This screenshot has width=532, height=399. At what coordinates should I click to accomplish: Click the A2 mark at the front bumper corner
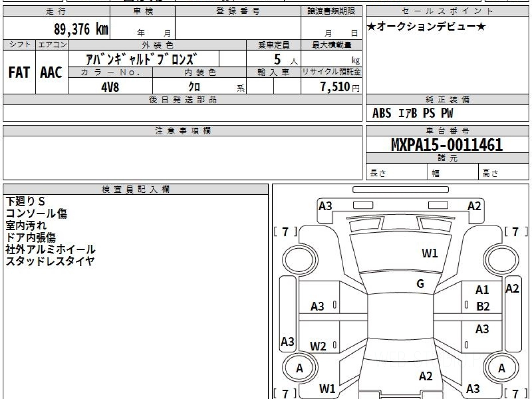coord(474,206)
